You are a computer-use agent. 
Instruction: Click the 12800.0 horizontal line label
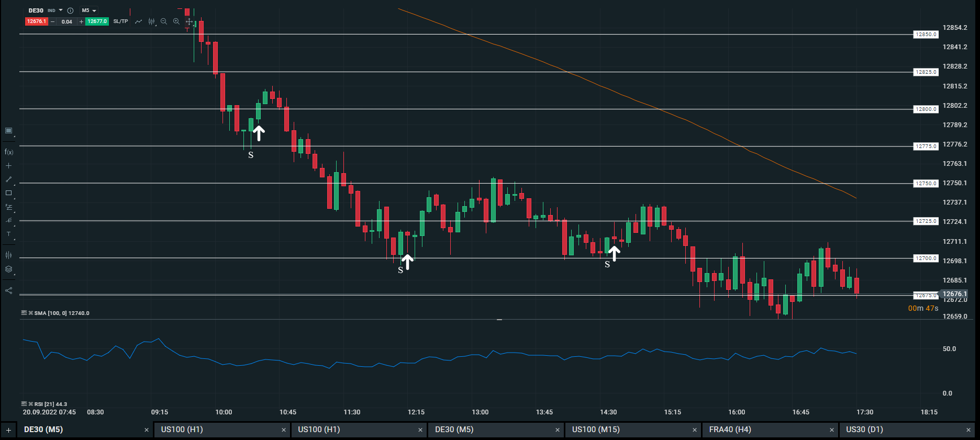tap(926, 109)
